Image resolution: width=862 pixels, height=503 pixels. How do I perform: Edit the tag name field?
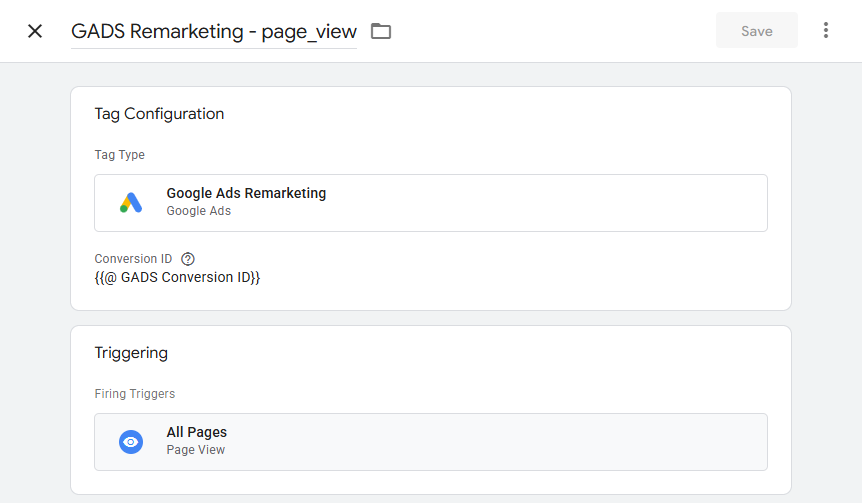coord(213,31)
